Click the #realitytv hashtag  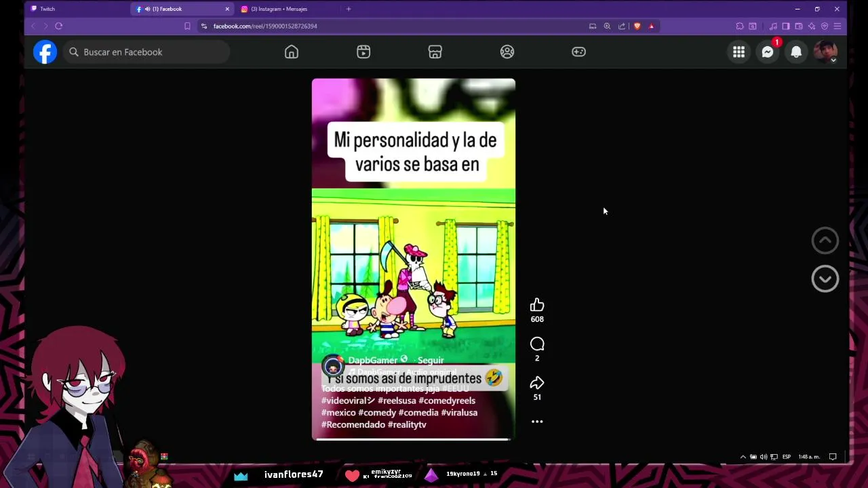(407, 425)
